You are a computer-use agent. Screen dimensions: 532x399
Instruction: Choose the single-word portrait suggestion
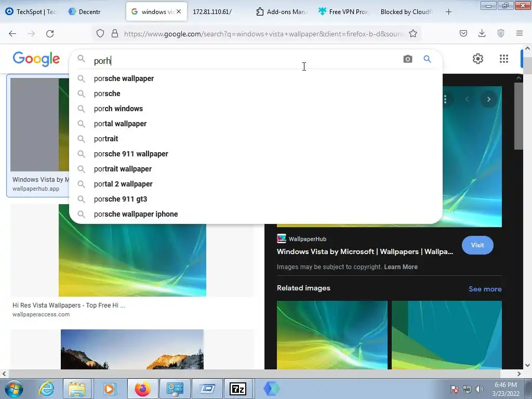click(256, 139)
